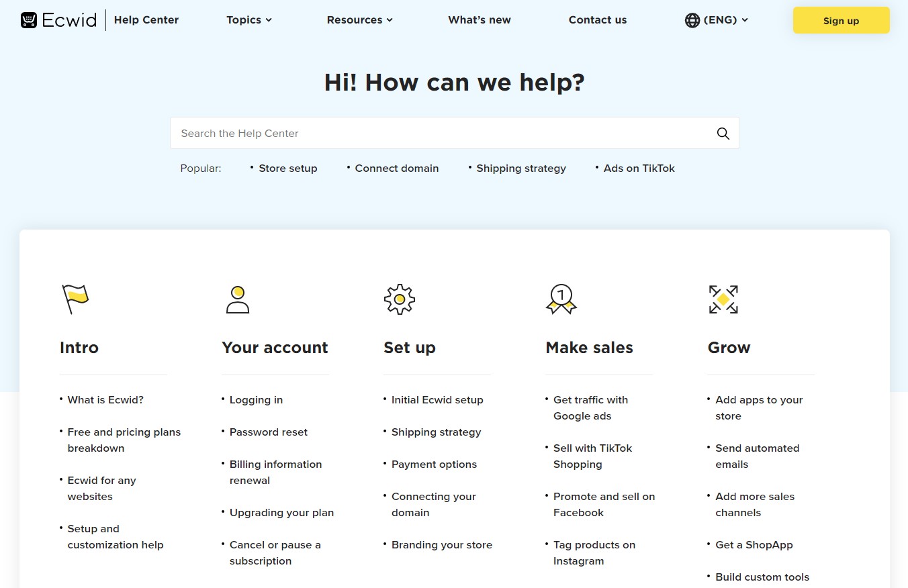Open Shipping strategy under Set up
The image size is (908, 588).
(x=437, y=432)
